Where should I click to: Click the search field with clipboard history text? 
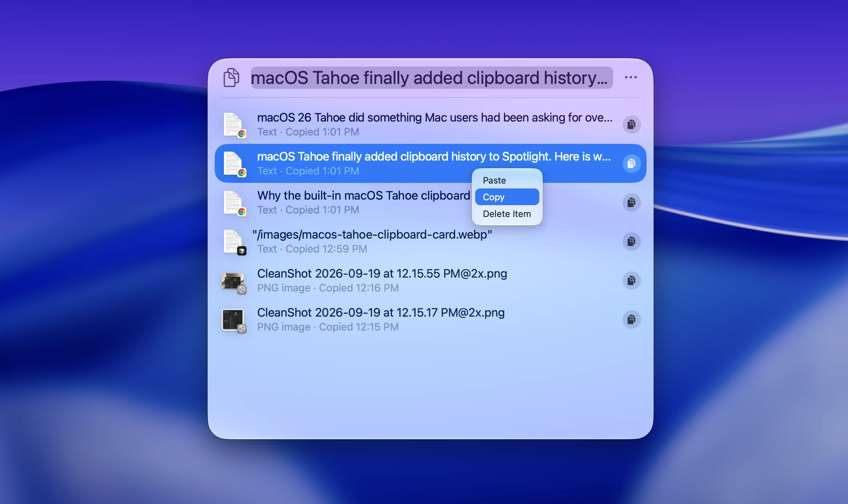click(x=432, y=77)
